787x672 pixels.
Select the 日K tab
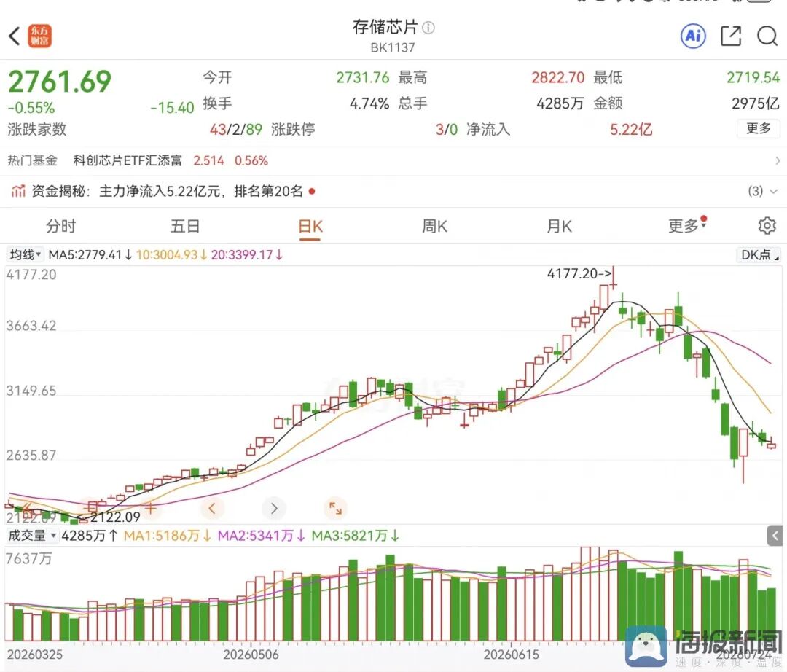pos(310,227)
